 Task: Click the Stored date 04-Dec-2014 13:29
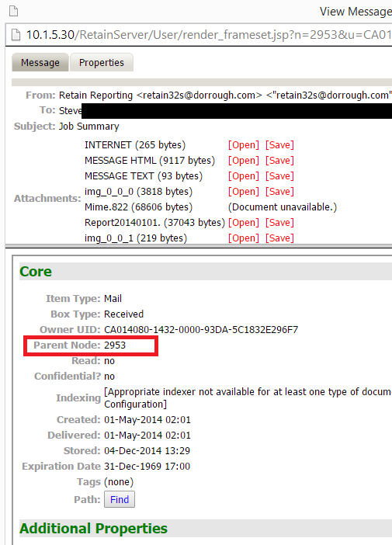(147, 451)
